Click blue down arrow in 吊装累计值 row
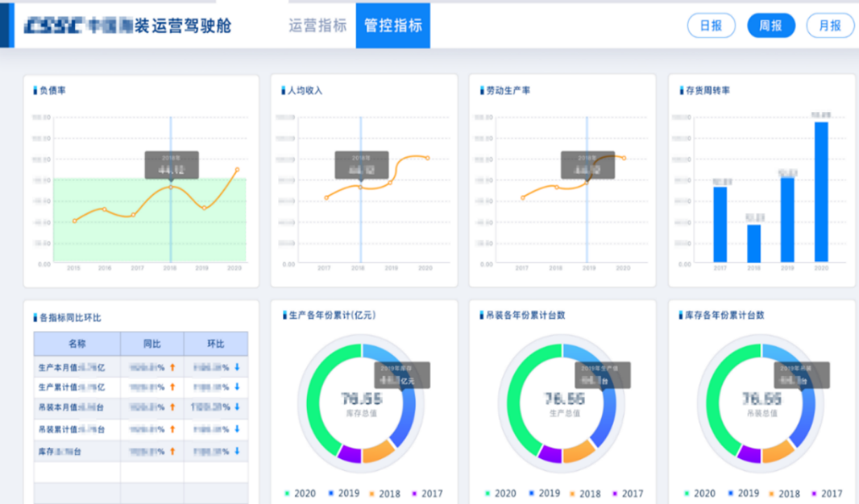The image size is (859, 504). (x=237, y=429)
